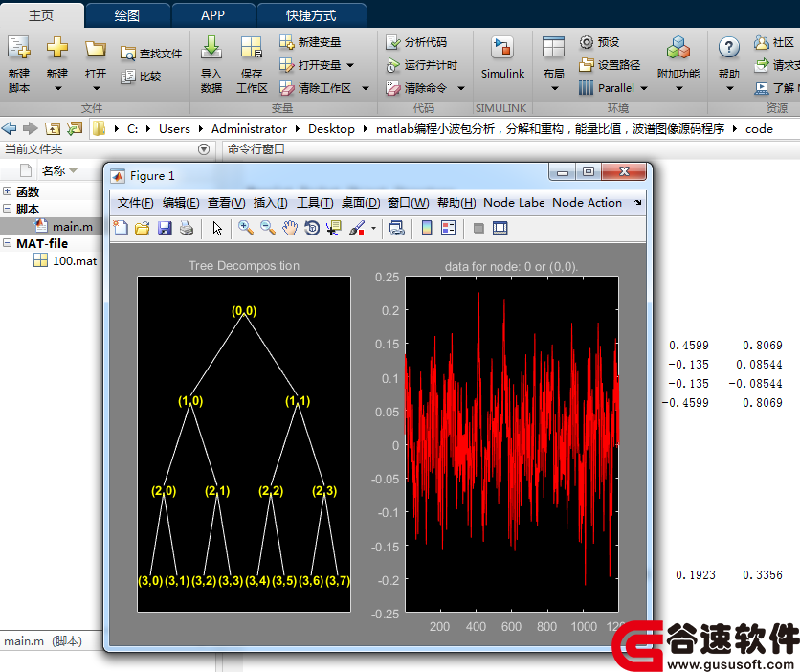Expand the functions group in file list
Image resolution: width=800 pixels, height=672 pixels.
7,191
